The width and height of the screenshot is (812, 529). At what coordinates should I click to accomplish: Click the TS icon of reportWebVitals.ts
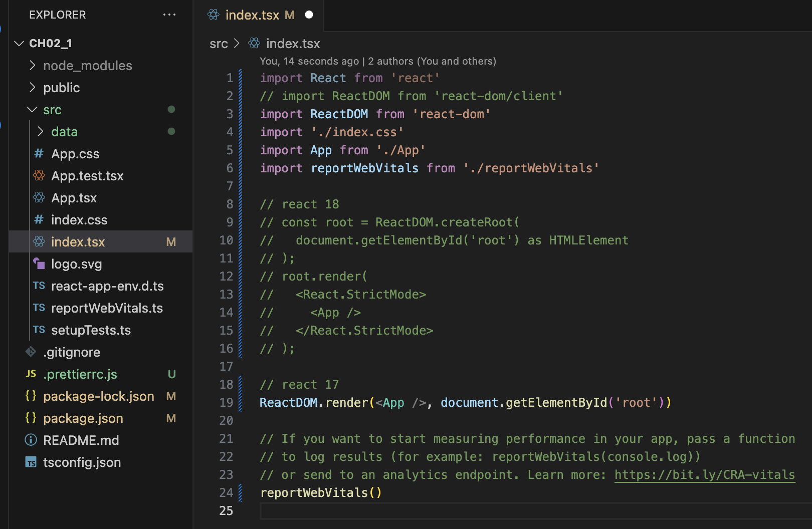(x=39, y=308)
